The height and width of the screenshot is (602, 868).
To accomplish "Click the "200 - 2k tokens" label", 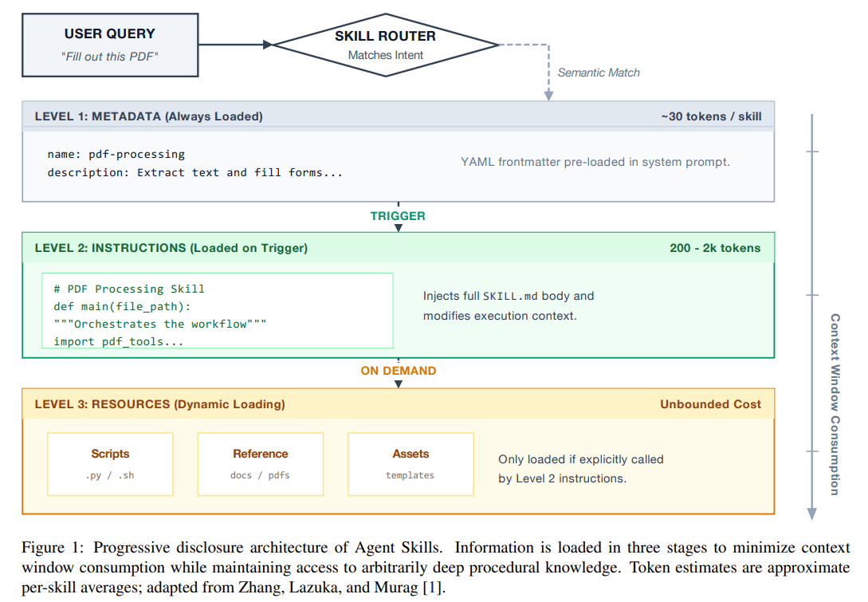I will click(x=715, y=248).
